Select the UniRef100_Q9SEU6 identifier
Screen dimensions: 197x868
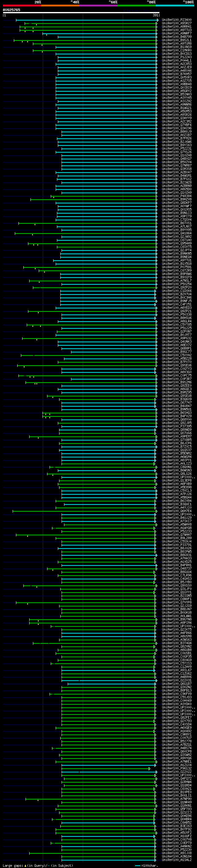[x=176, y=365]
